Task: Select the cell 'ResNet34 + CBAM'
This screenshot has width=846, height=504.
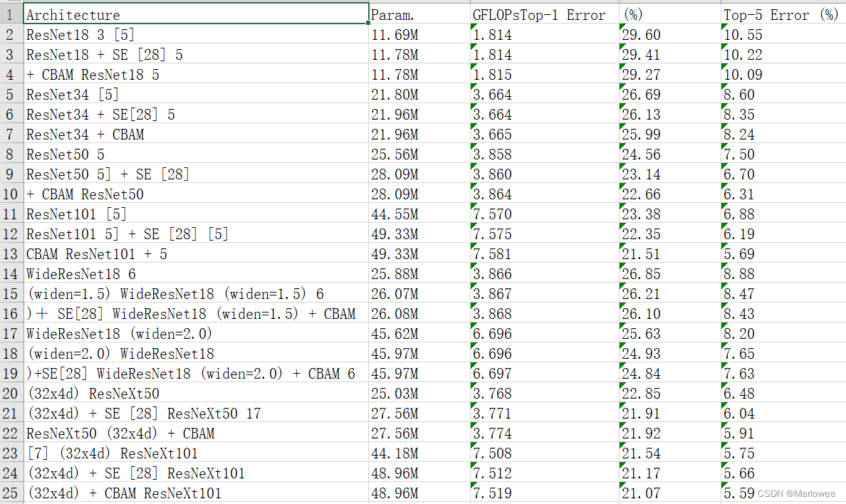Action: click(x=197, y=135)
